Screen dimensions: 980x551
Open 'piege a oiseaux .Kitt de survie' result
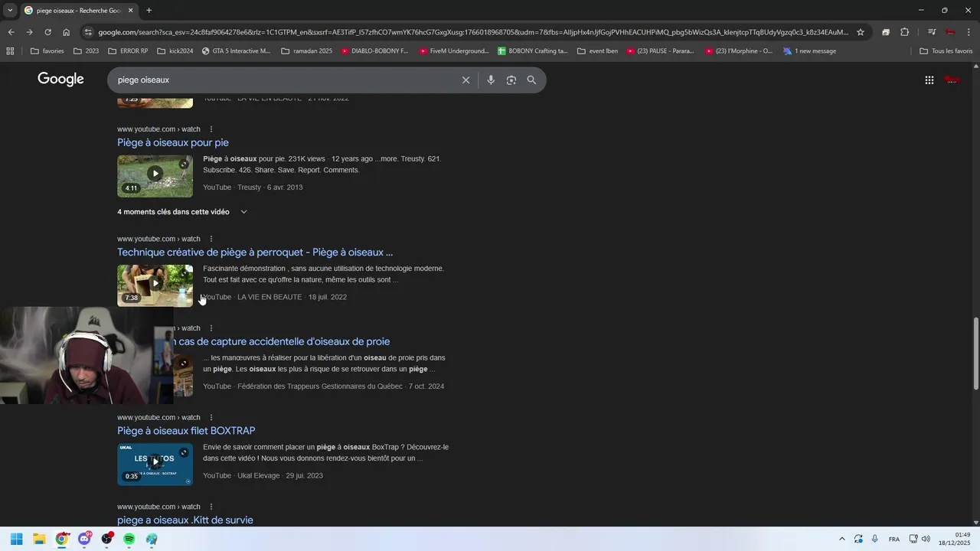coord(185,520)
